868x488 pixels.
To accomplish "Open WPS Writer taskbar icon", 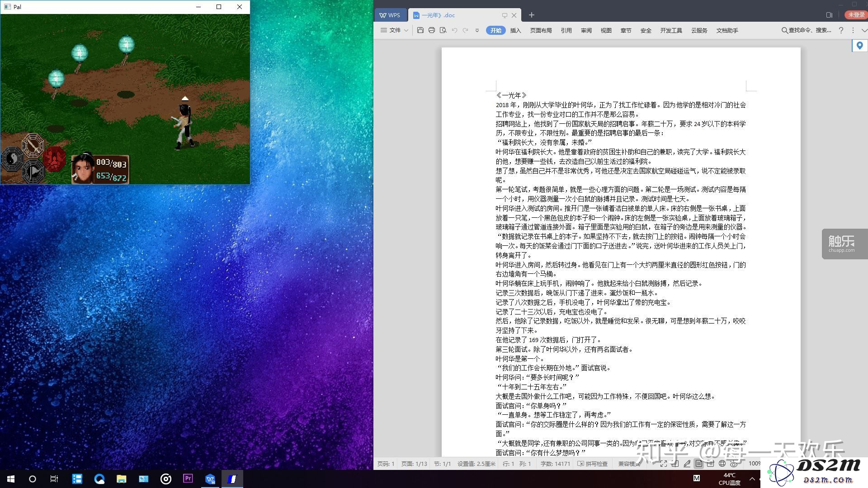I will (x=210, y=479).
